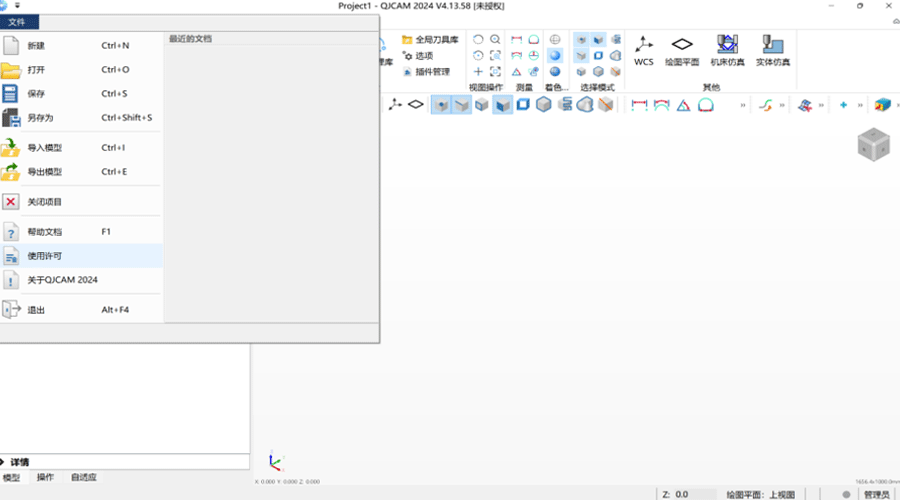
Task: Open 插件管理 plugin manager
Action: [427, 72]
